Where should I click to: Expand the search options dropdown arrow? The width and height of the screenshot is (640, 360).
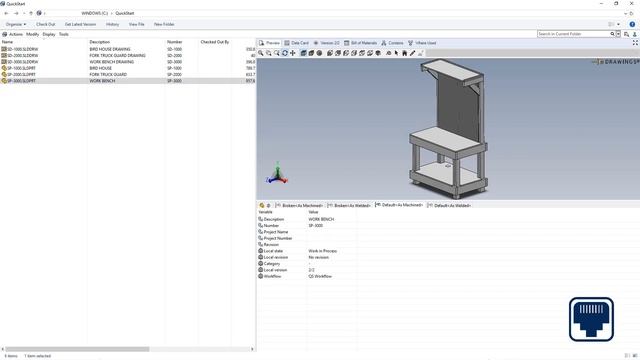coord(618,34)
